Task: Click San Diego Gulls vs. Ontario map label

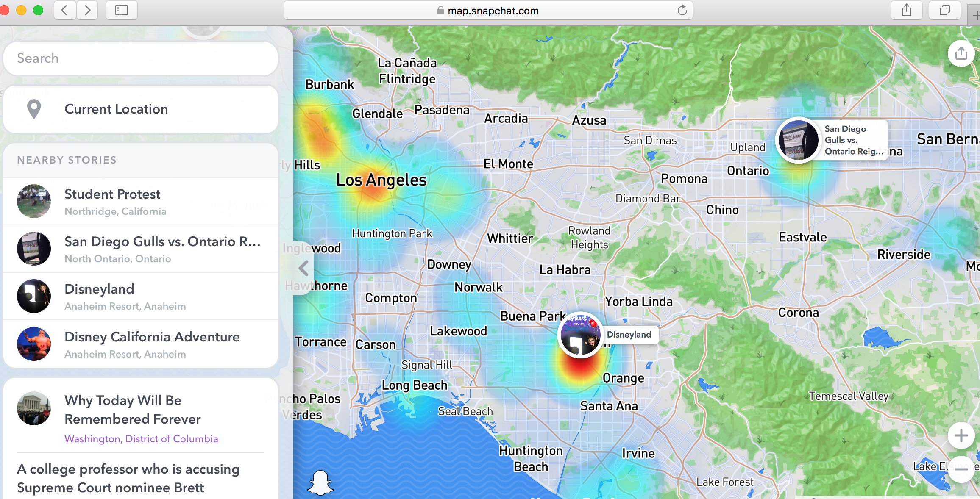Action: point(854,140)
